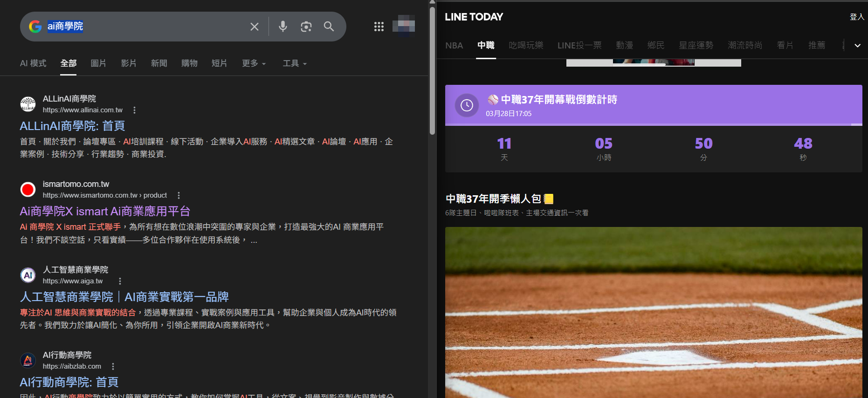Expand LINE TODAY category list chevron
868x398 pixels.
(857, 45)
